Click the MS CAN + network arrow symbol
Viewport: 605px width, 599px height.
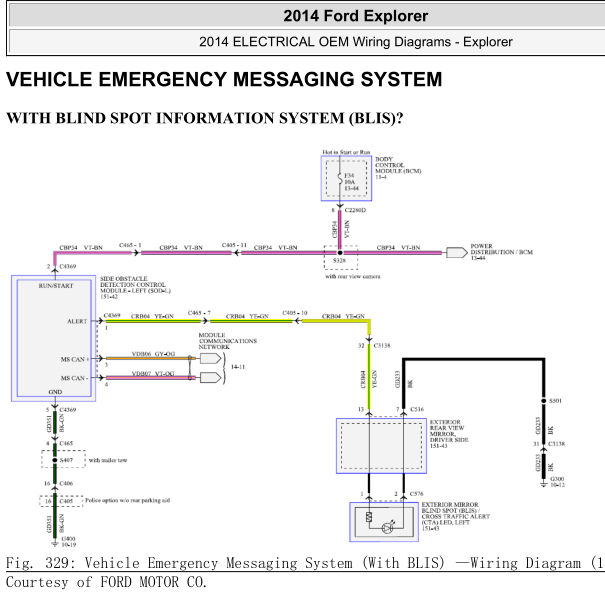[211, 359]
